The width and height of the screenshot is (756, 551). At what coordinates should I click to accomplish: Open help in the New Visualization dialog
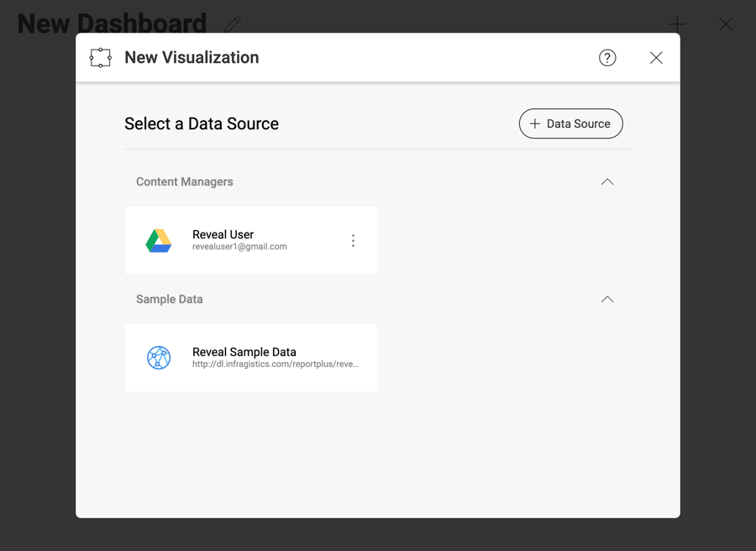tap(607, 58)
